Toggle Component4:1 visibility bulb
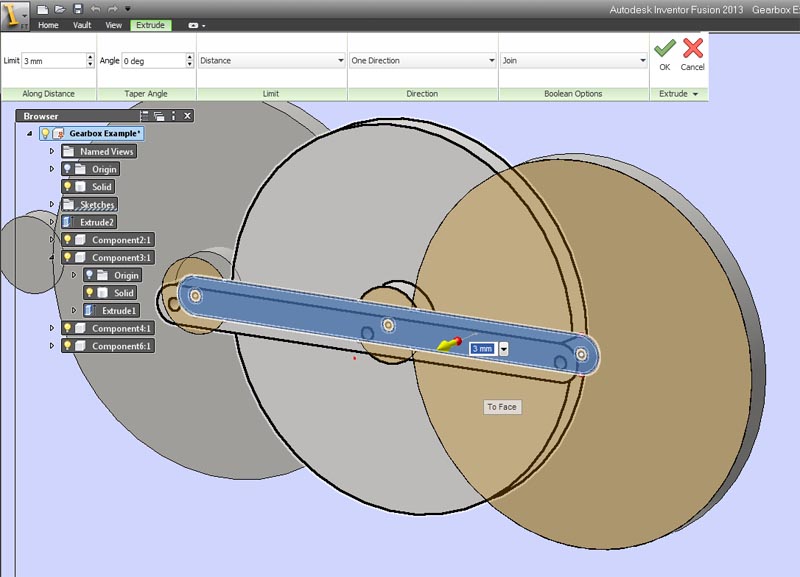Image resolution: width=800 pixels, height=577 pixels. (x=67, y=328)
